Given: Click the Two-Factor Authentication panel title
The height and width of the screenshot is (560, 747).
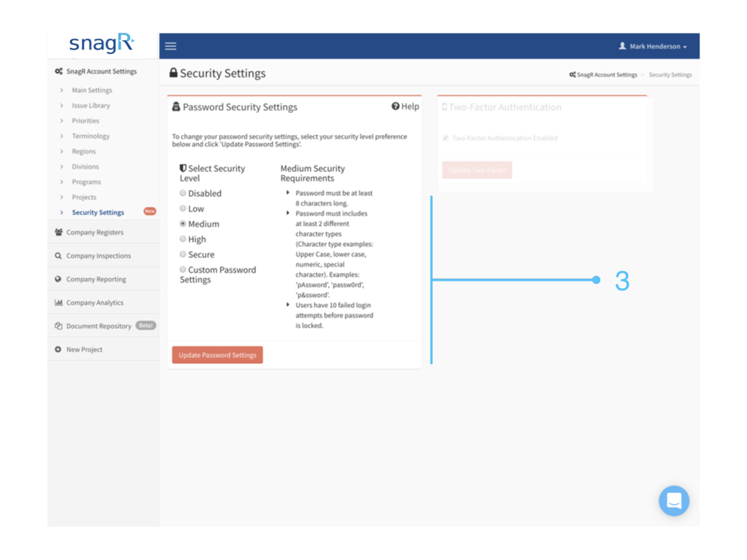Looking at the screenshot, I should tap(505, 106).
